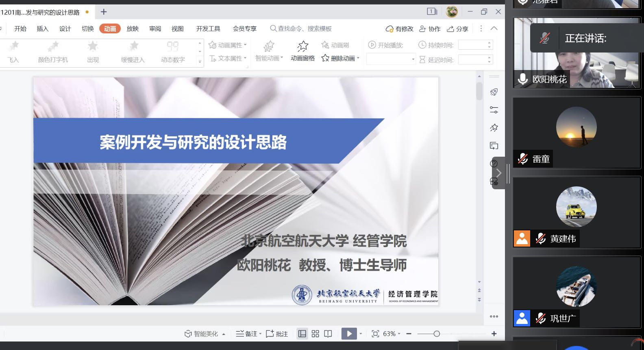Screen dimensions: 644x350
Task: Switch to reading view book icon
Action: (x=328, y=334)
